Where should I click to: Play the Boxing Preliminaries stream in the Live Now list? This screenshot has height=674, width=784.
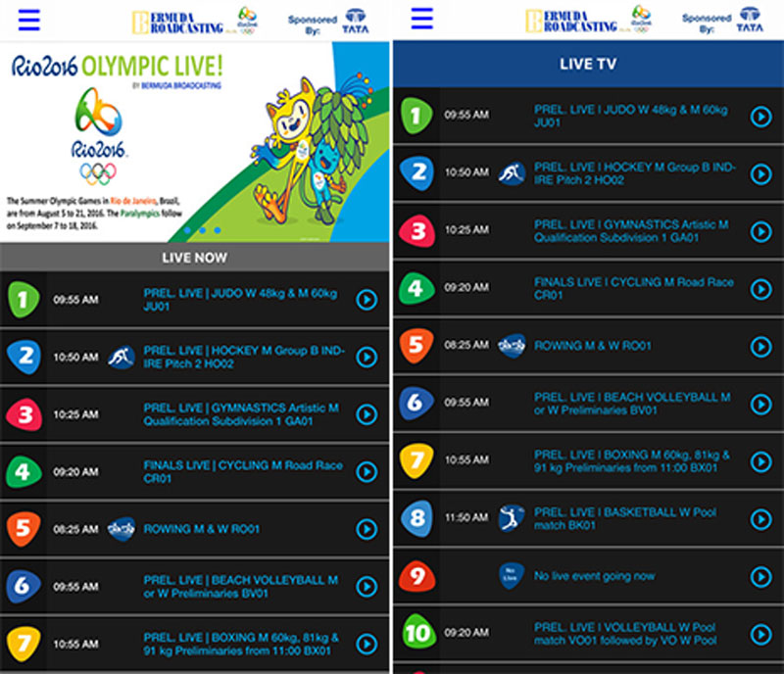(367, 644)
